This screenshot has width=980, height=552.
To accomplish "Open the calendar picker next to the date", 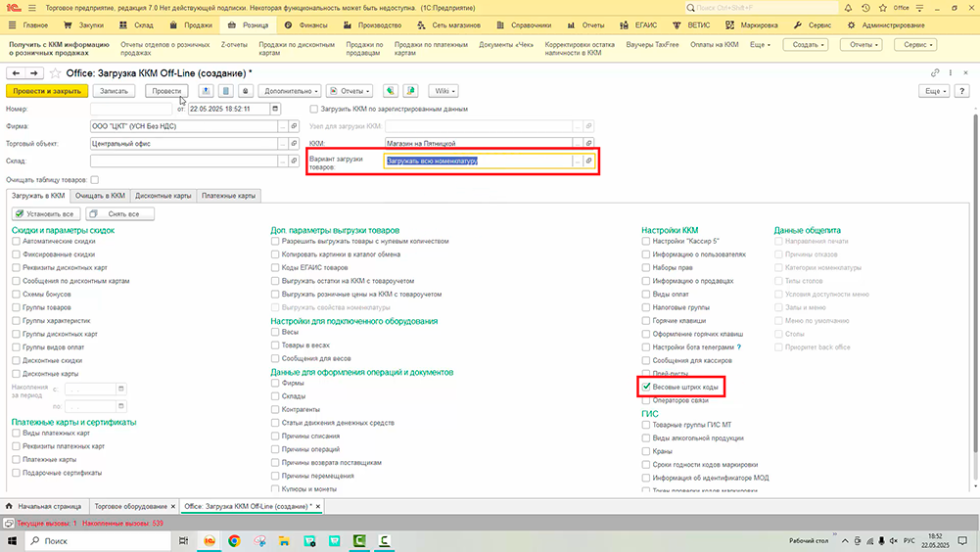I will [x=275, y=109].
